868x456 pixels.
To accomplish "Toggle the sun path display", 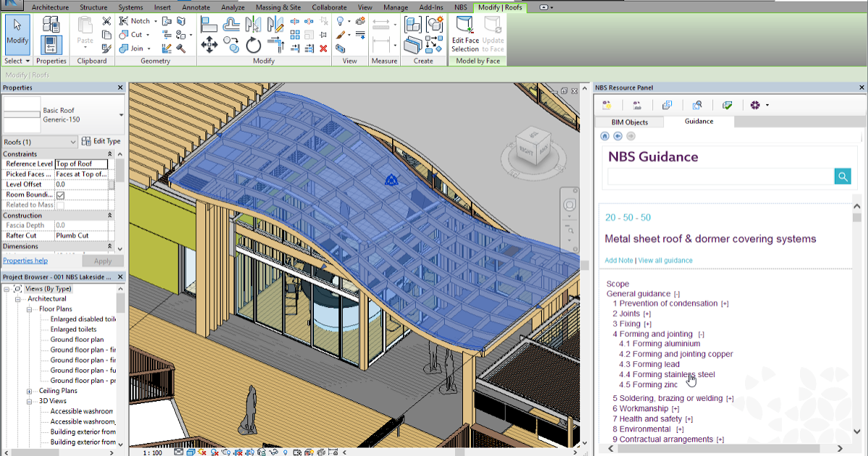I will (201, 453).
